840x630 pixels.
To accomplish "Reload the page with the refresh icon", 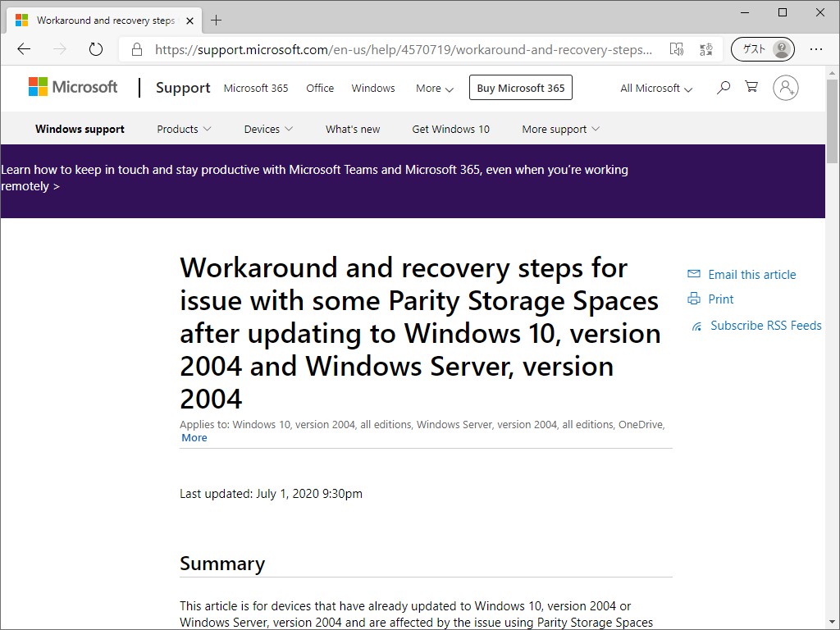I will (x=95, y=49).
